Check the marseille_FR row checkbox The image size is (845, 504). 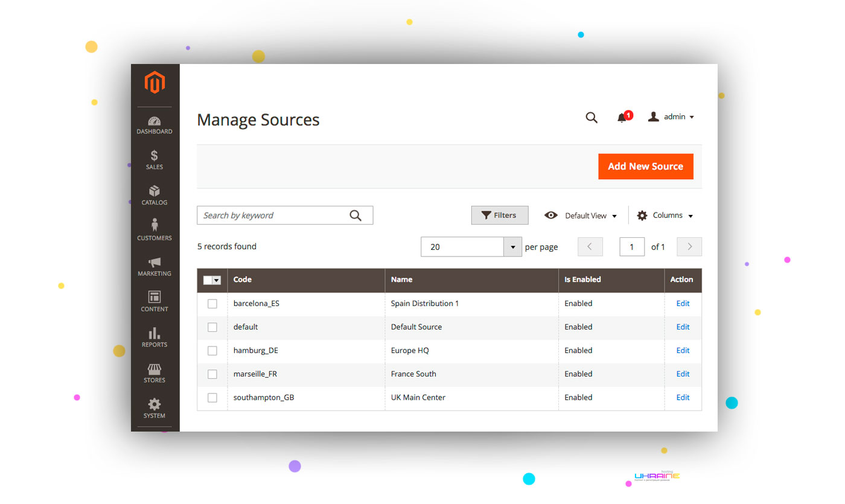212,374
